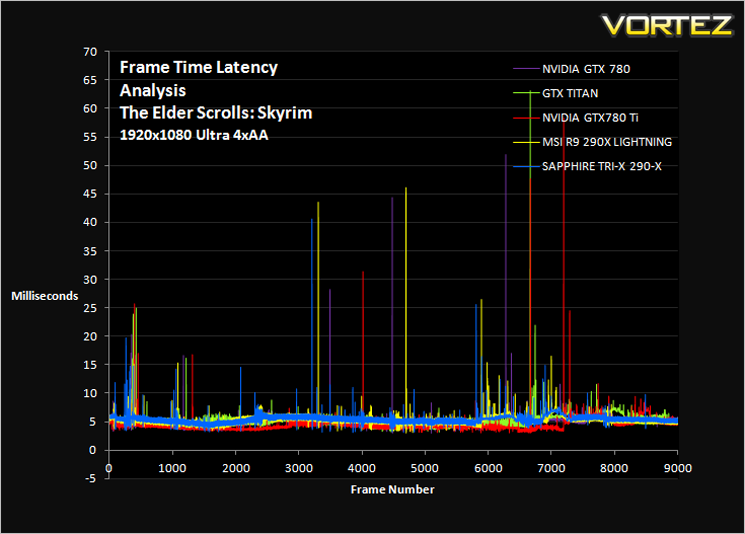Select the GTX TITAN legend label

tap(570, 93)
